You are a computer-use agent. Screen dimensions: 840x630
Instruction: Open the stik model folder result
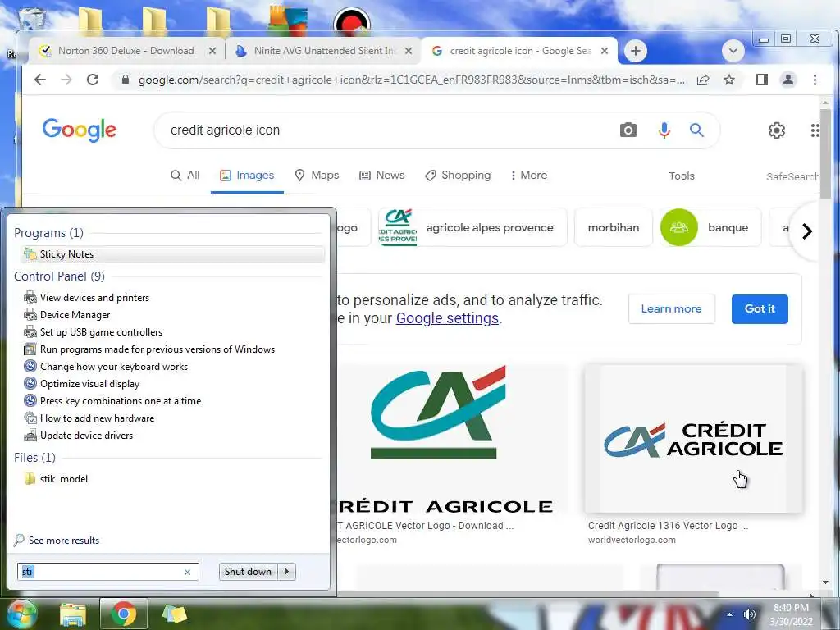click(x=63, y=479)
